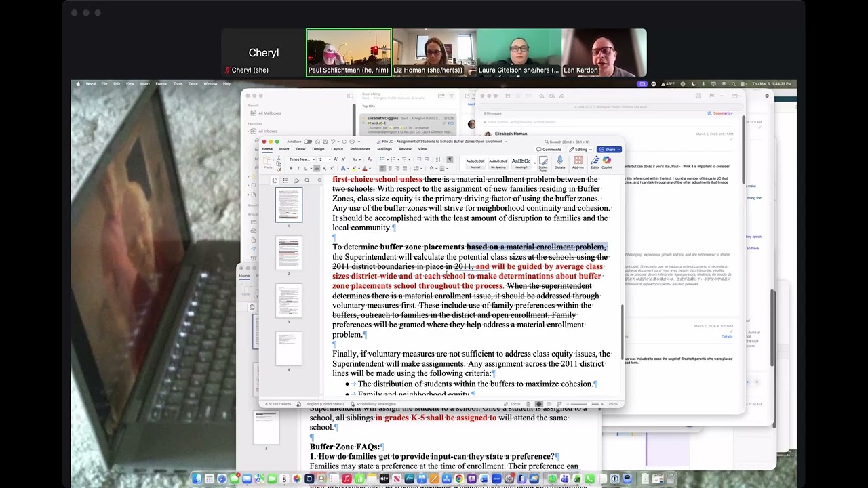Toggle subscript formatting
The width and height of the screenshot is (868, 488).
click(325, 168)
